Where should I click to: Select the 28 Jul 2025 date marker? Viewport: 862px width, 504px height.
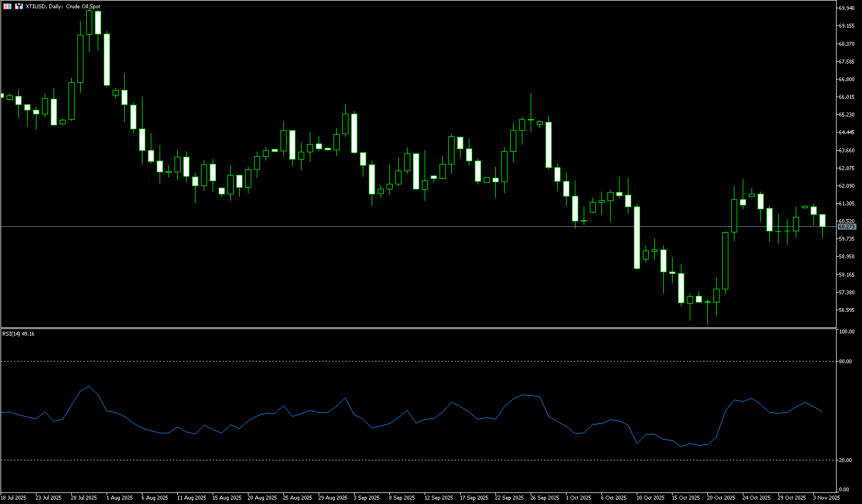pos(84,498)
